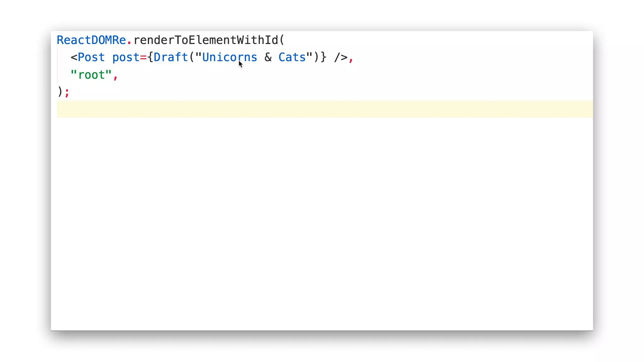644x362 pixels.
Task: Click the Draft constructor token
Action: click(171, 58)
